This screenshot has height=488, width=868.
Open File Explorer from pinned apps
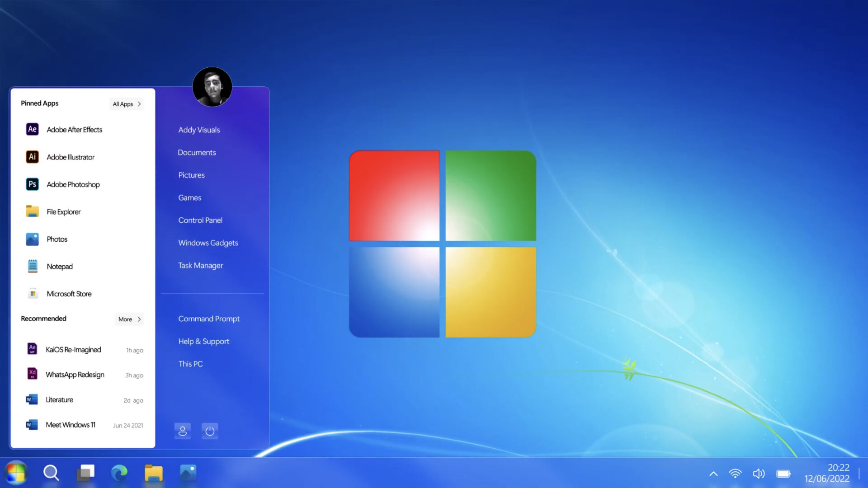[x=63, y=211]
